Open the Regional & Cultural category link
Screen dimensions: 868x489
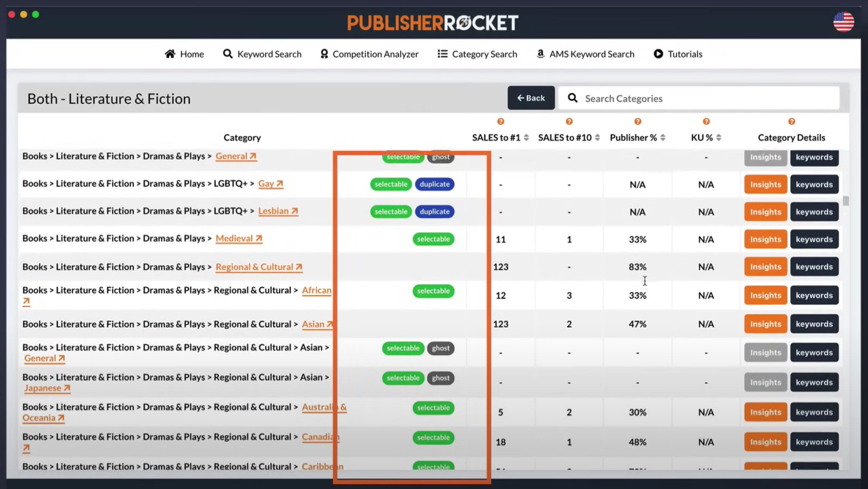click(x=259, y=267)
